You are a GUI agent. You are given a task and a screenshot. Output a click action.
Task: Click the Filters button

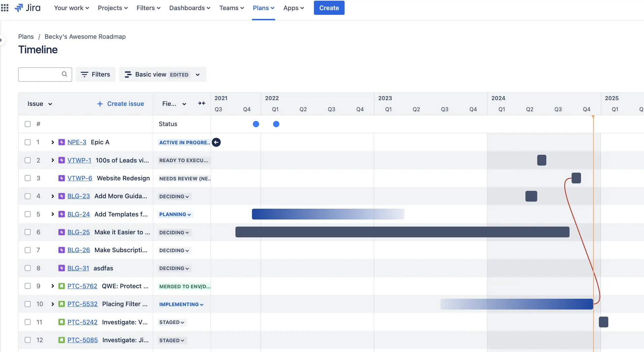pyautogui.click(x=96, y=75)
